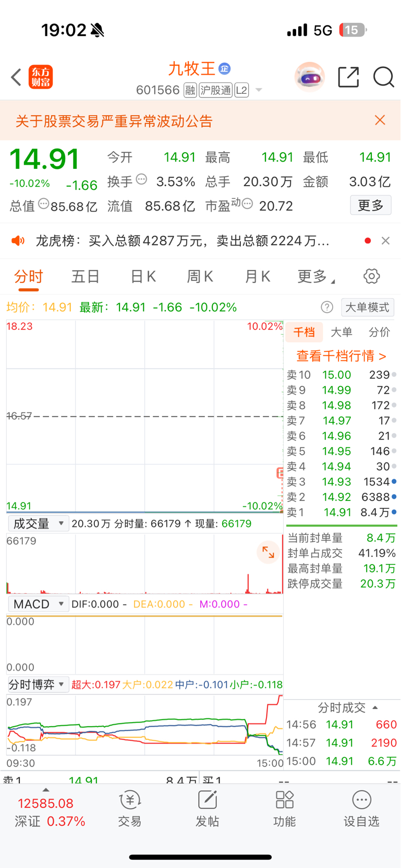Open the 东方财富 logo icon
401x868 pixels.
41,77
